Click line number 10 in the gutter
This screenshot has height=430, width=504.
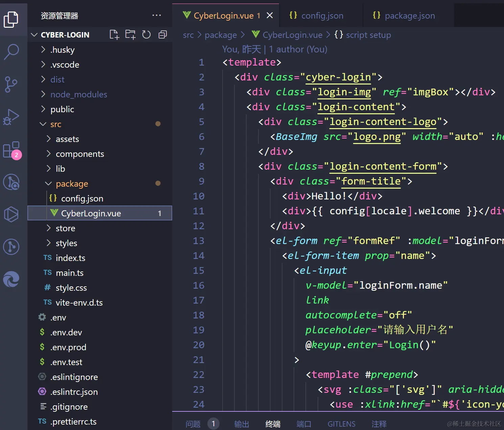pyautogui.click(x=199, y=196)
